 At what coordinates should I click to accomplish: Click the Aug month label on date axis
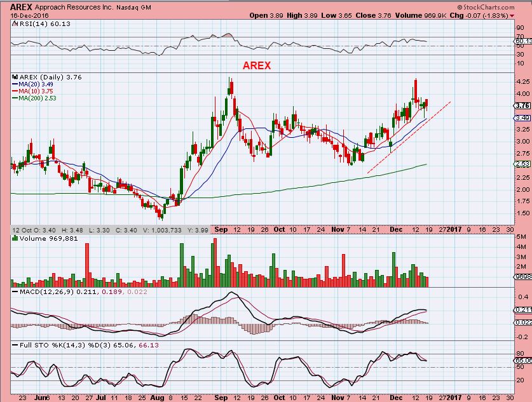[x=157, y=398]
